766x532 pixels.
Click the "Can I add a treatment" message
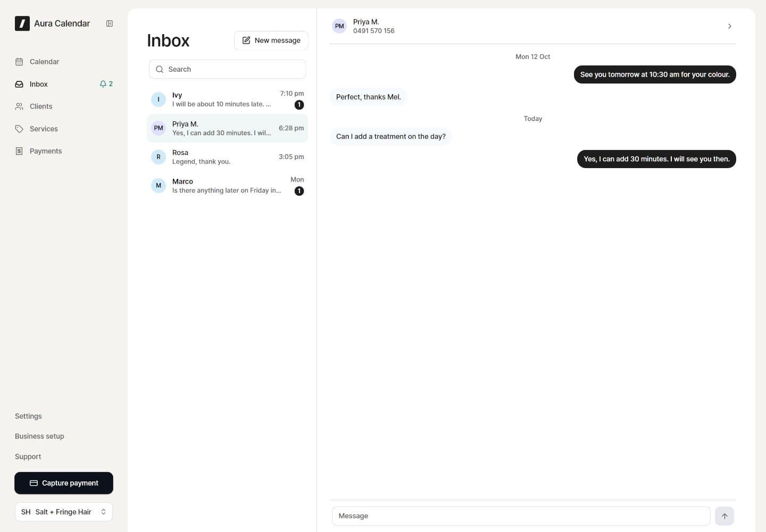pos(391,136)
